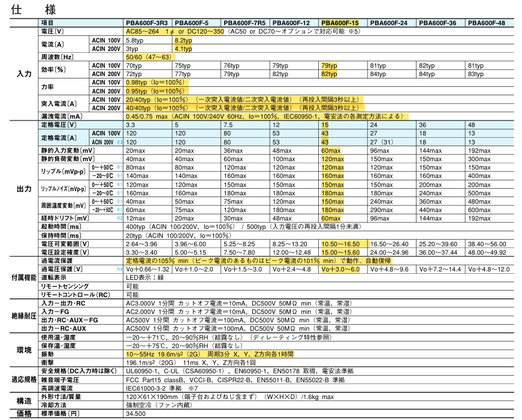The image size is (522, 420).
Task: Click the 34,500 standard price value
Action: (x=135, y=413)
